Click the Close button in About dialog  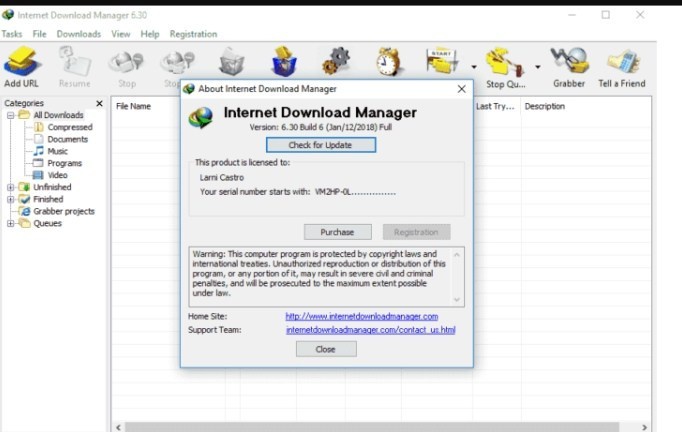(x=326, y=349)
